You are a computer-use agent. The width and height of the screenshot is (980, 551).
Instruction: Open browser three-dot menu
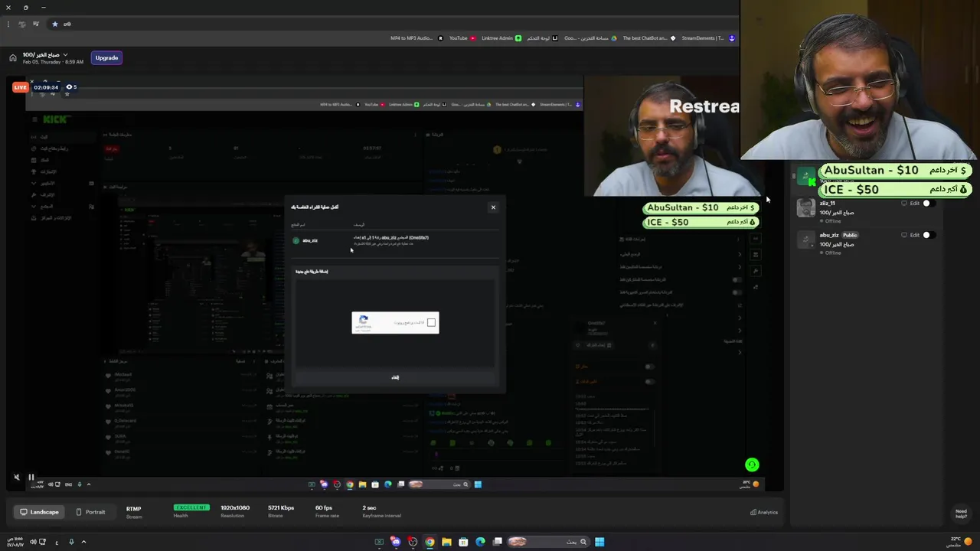pyautogui.click(x=8, y=24)
